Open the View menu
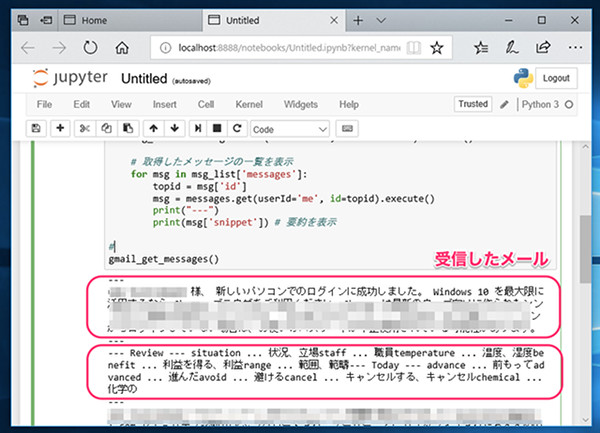The height and width of the screenshot is (433, 600). [x=121, y=104]
